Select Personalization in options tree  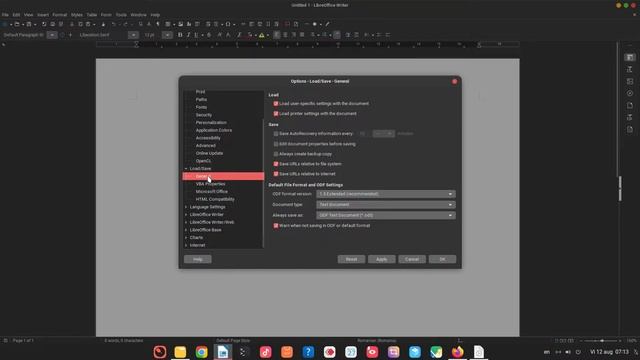pos(211,122)
